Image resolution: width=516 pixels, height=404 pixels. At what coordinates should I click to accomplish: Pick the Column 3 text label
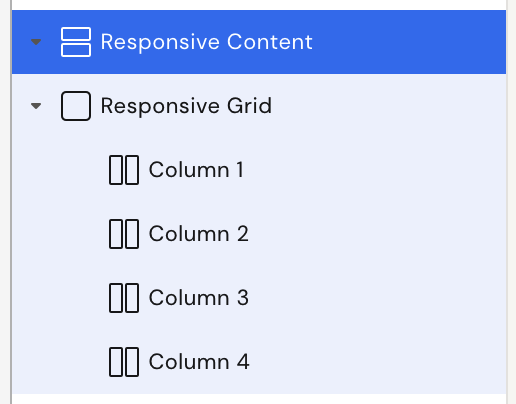point(199,298)
